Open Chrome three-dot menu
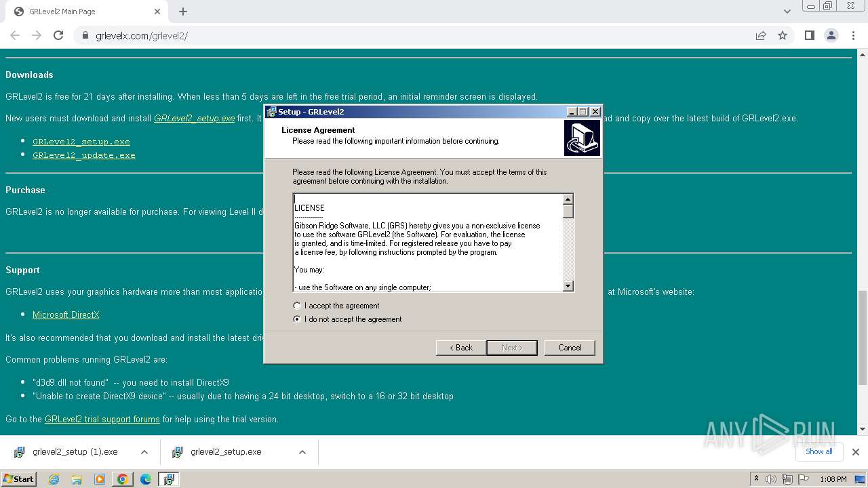 tap(854, 35)
